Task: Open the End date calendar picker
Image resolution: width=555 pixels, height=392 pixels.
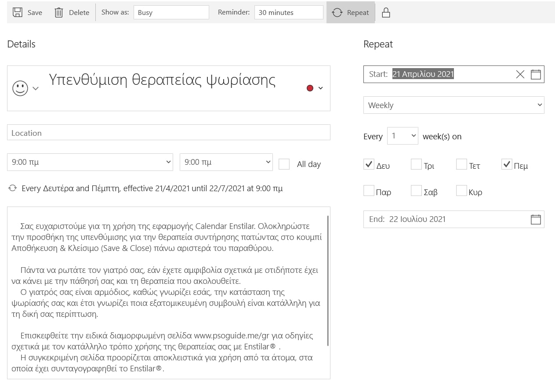Action: (536, 219)
